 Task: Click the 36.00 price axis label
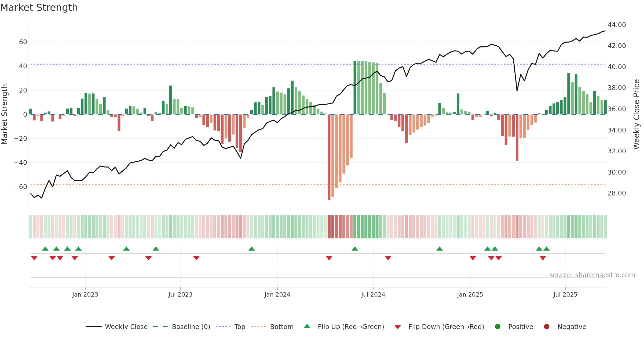tap(617, 109)
